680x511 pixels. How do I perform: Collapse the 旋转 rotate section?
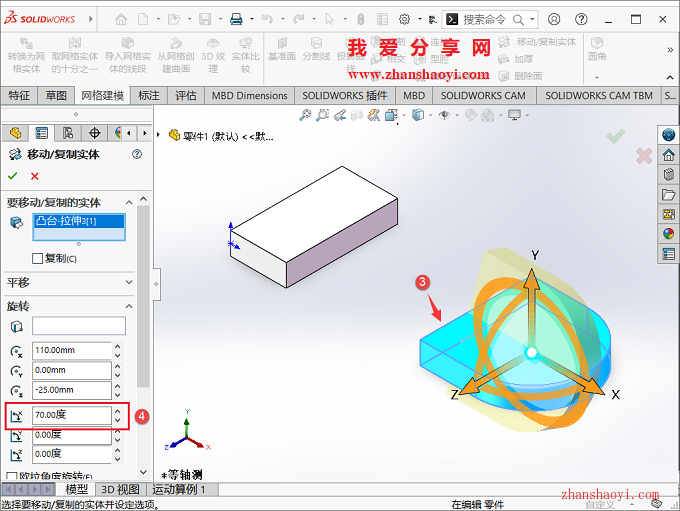[x=128, y=306]
